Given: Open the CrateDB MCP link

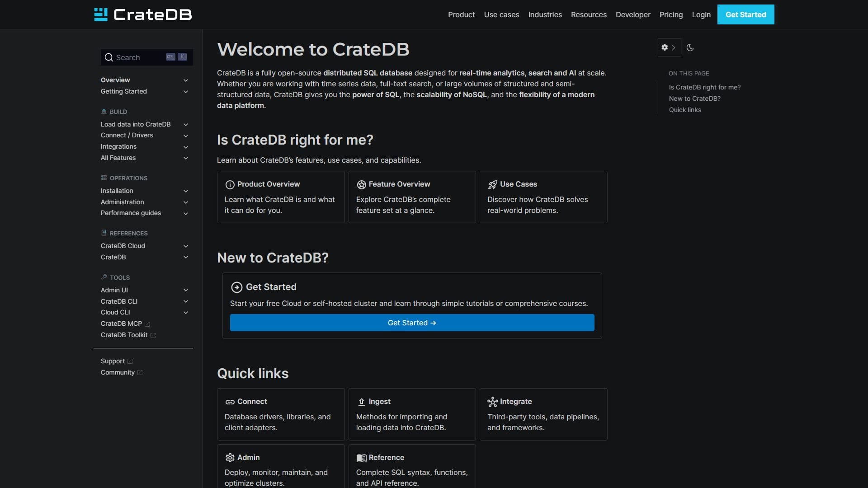Looking at the screenshot, I should (x=121, y=324).
